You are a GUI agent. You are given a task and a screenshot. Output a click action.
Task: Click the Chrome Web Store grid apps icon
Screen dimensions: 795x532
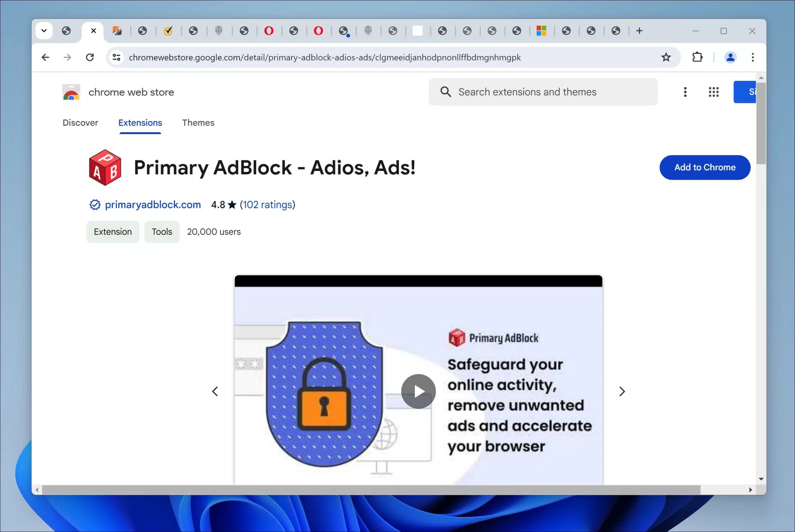coord(713,92)
